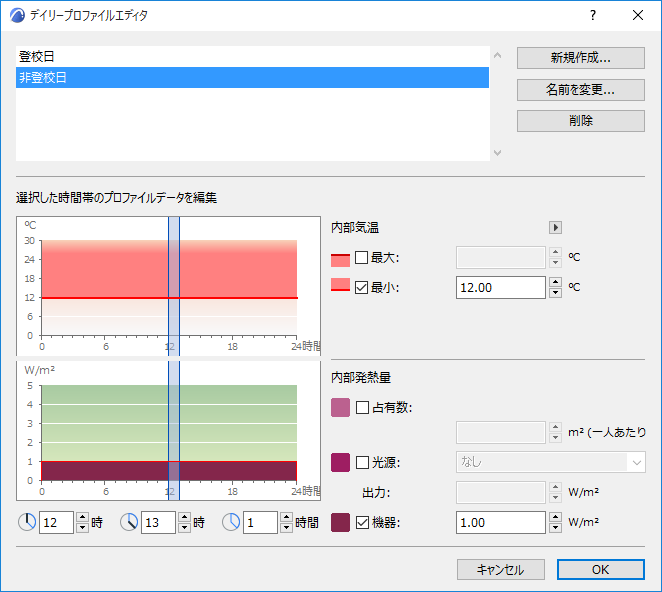Decrease the start hour 12 with down arrow
662x592 pixels.
(82, 528)
